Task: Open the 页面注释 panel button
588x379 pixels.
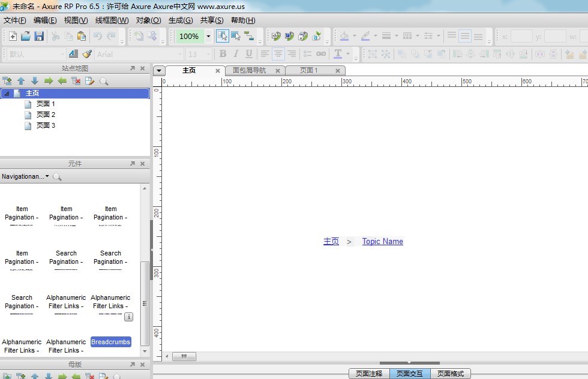Action: coord(368,374)
